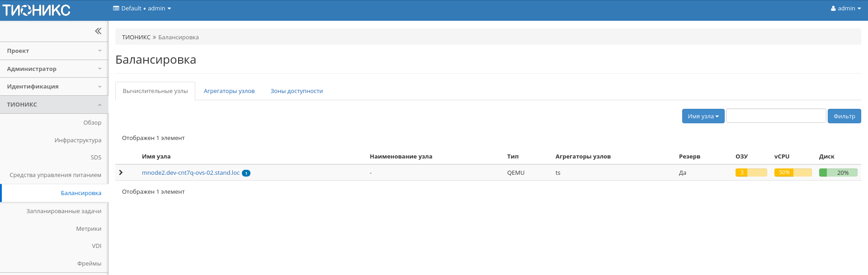Expand the Администратор sidebar section
The width and height of the screenshot is (868, 275).
[x=54, y=69]
